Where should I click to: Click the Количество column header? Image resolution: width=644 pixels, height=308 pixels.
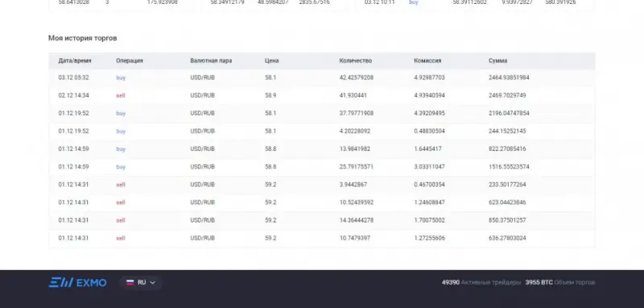point(356,60)
